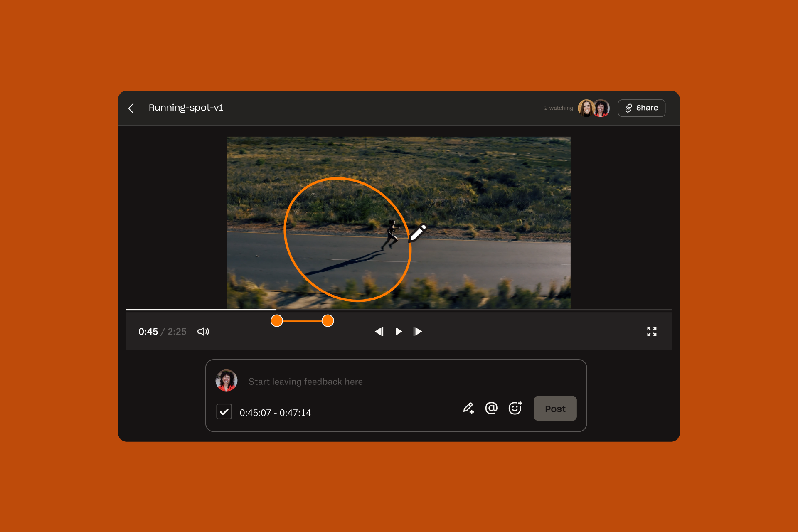
Task: Step back one frame
Action: [379, 331]
